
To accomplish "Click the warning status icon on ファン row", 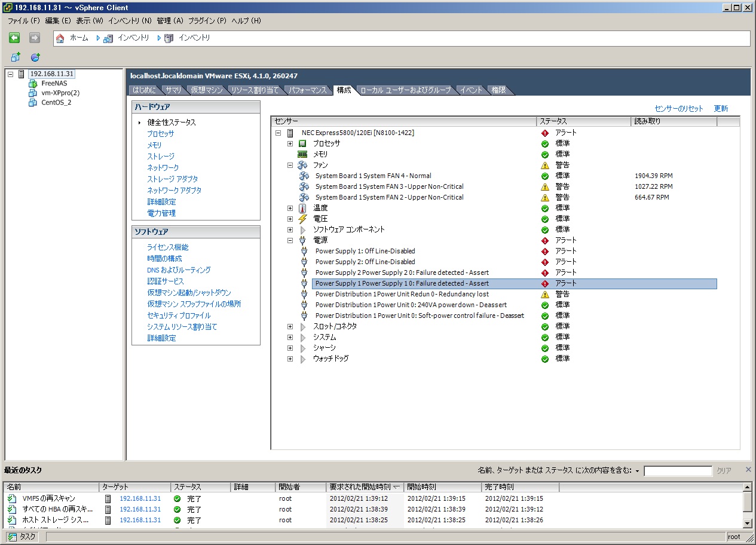I will tap(545, 165).
